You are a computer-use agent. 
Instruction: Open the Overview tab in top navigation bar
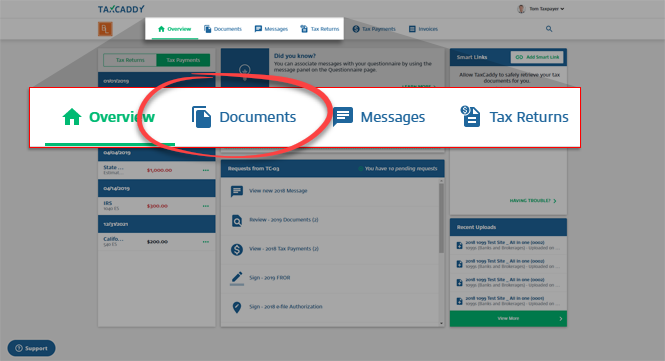click(174, 29)
